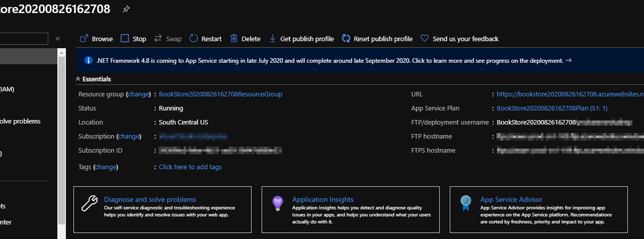Viewport: 644px width, 239px height.
Task: Change the resource group
Action: pyautogui.click(x=138, y=94)
